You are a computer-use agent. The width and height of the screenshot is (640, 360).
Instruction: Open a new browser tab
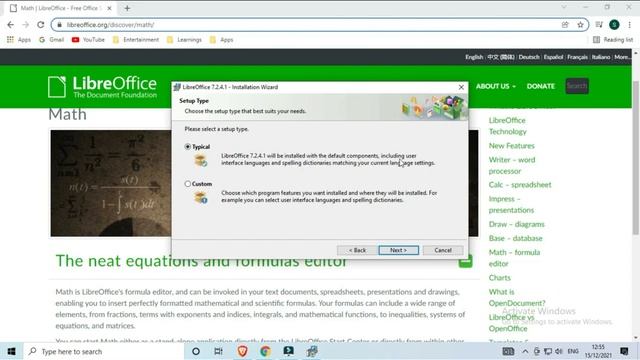[x=127, y=8]
